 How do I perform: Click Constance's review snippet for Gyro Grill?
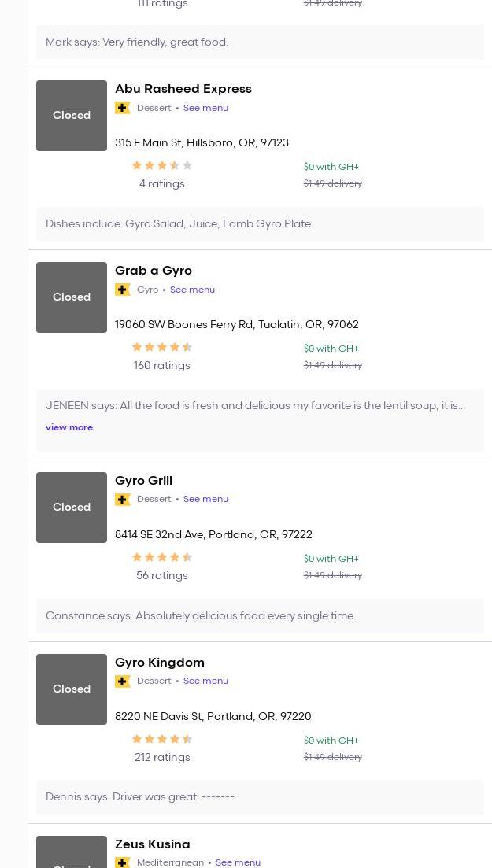201,615
